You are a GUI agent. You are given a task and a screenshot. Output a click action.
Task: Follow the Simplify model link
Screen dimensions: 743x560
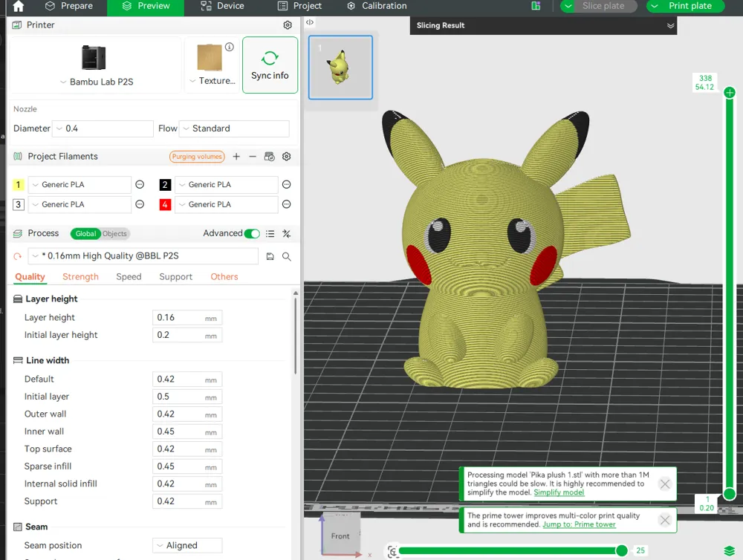pyautogui.click(x=559, y=492)
